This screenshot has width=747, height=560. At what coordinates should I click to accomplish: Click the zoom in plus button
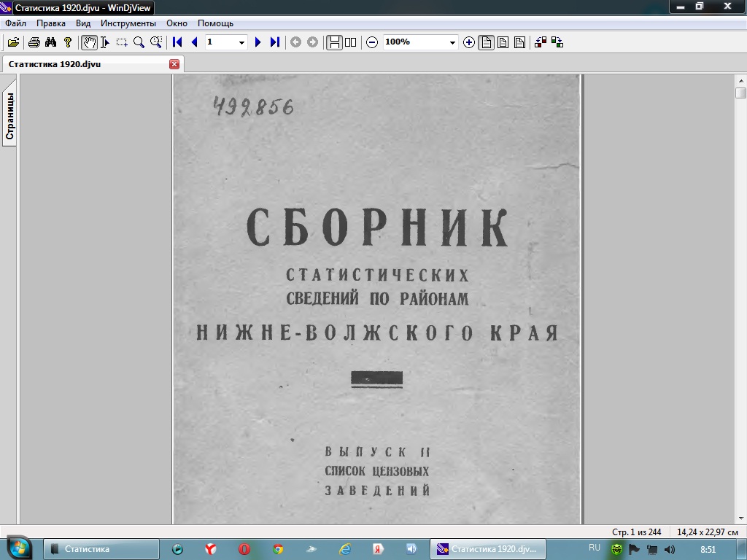(469, 42)
